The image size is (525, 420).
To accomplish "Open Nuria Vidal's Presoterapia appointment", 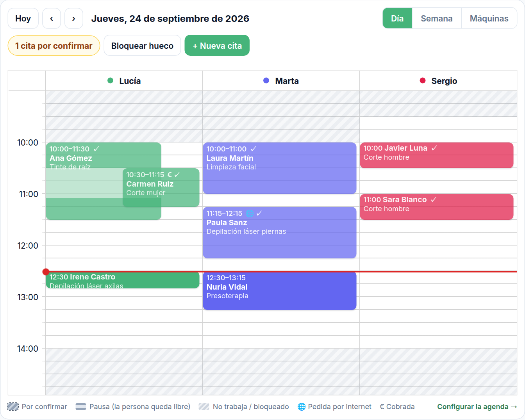I will [x=280, y=291].
